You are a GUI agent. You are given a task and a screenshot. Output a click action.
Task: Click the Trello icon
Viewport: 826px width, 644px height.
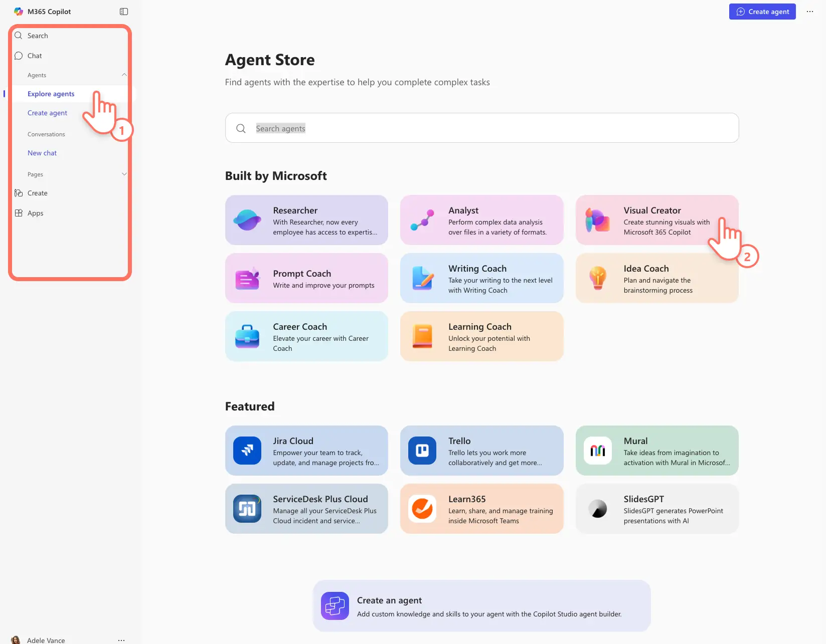422,451
